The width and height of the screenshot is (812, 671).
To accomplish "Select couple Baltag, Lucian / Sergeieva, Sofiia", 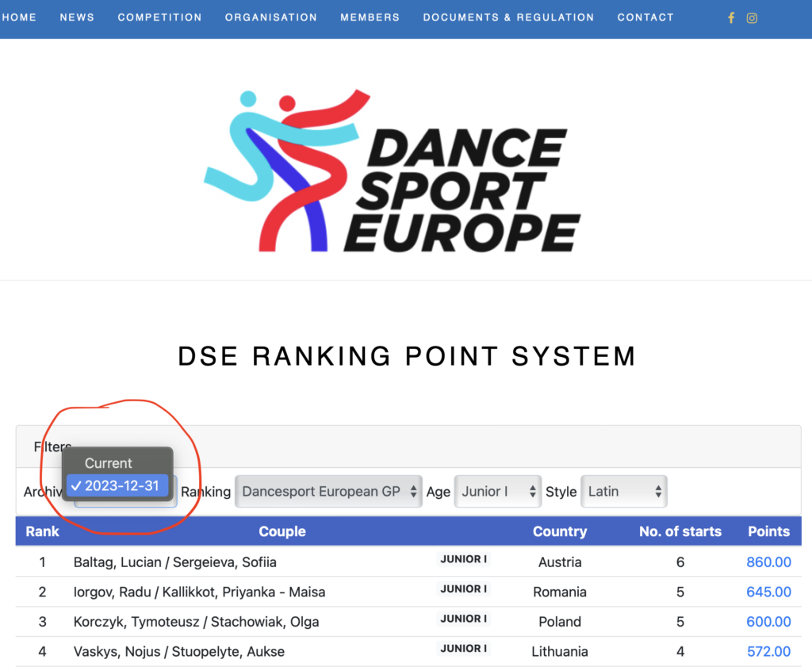I will pyautogui.click(x=175, y=562).
